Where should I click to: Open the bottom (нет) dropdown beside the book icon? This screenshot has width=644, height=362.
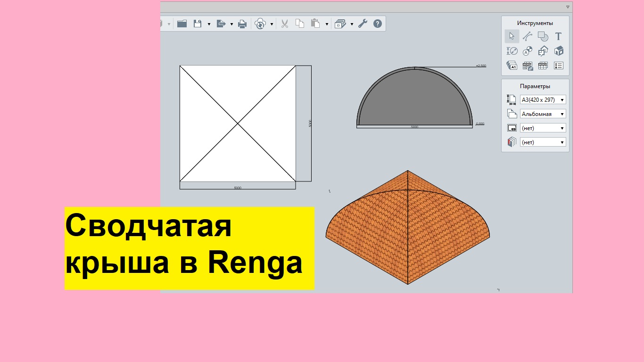543,142
